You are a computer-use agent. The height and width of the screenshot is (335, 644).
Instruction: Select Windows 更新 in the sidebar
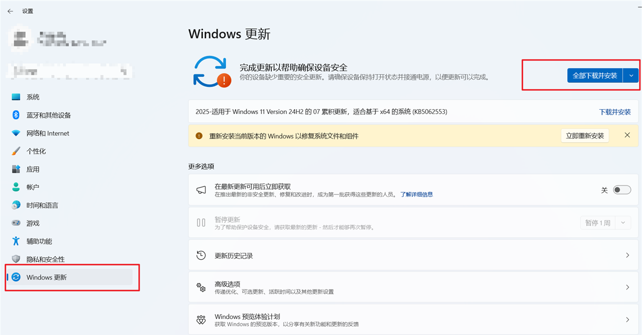coord(70,277)
